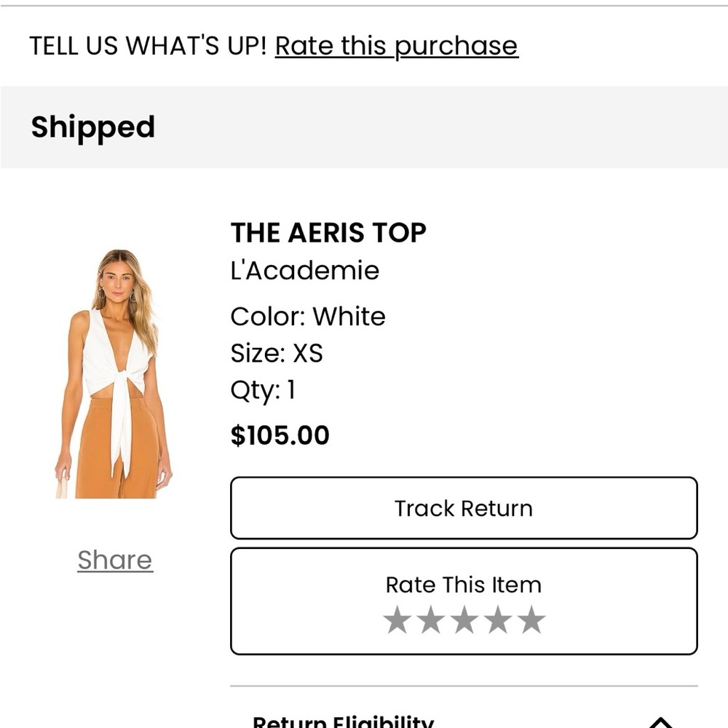This screenshot has width=728, height=728.
Task: Click the L'Academie brand name
Action: (x=305, y=271)
